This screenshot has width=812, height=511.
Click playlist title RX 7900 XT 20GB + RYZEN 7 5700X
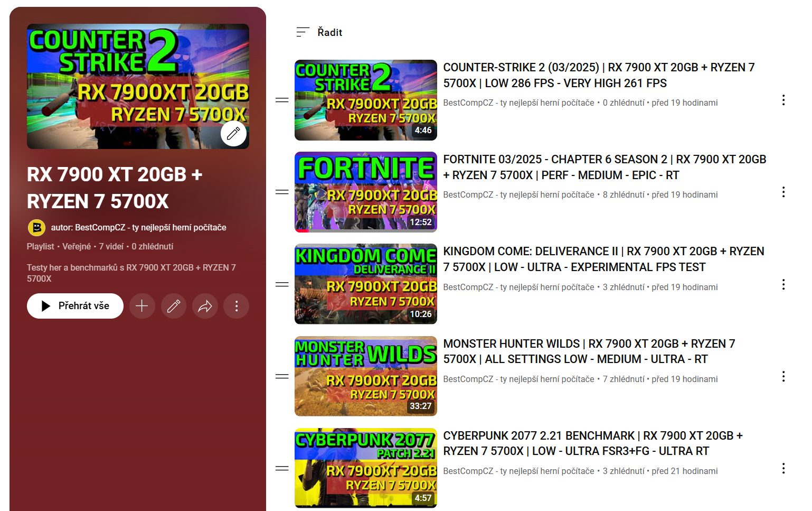click(115, 188)
